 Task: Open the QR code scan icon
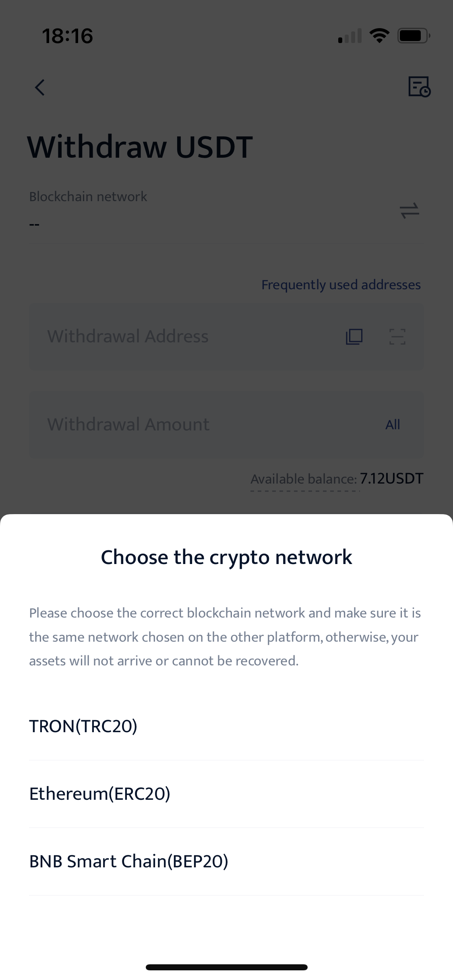[397, 336]
